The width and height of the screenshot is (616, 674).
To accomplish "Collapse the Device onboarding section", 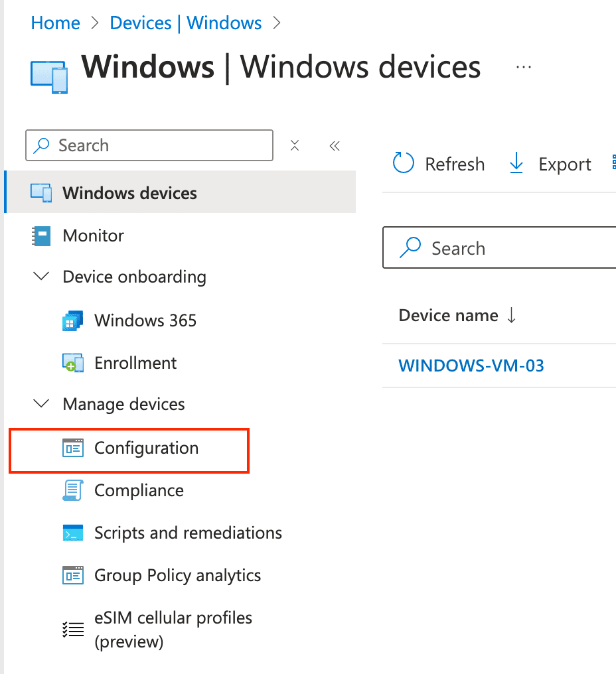I will [41, 277].
